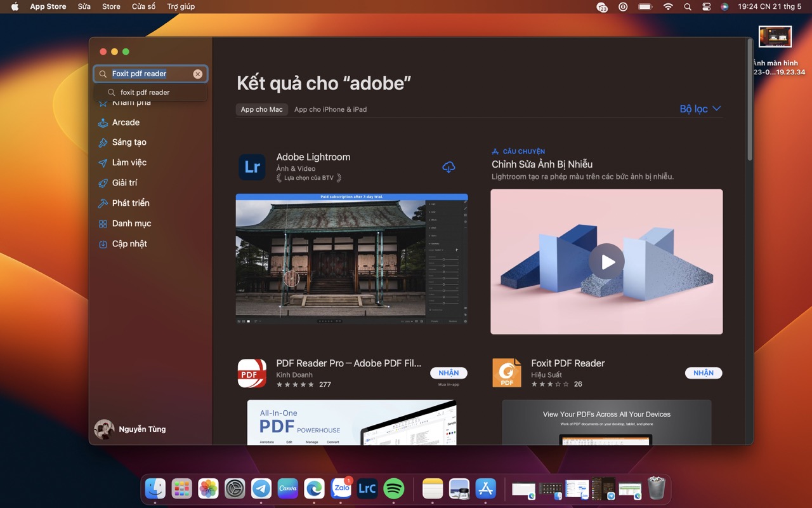Get Foxit PDF Reader with NHẬN button
Screen dimensions: 812x508
point(704,373)
